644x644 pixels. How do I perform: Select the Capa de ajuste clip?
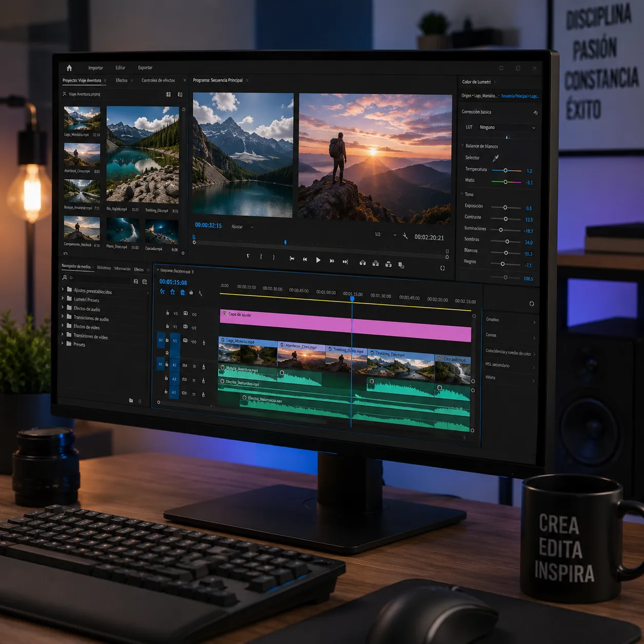(346, 326)
